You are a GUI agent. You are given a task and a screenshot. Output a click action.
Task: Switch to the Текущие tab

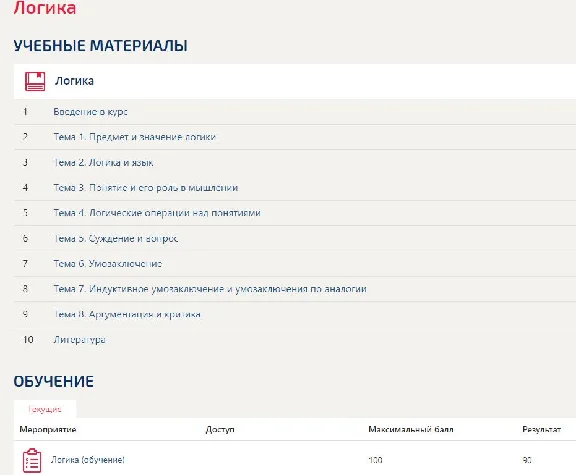coord(45,409)
